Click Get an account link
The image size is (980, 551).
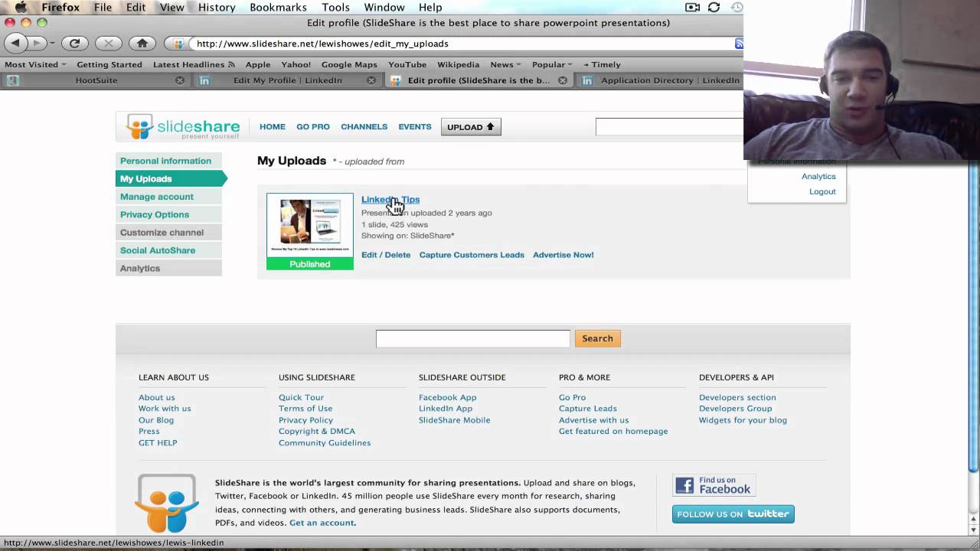pos(322,523)
